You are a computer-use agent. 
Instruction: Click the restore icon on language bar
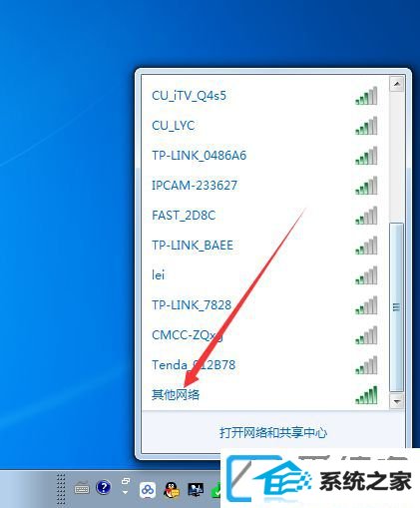tap(126, 481)
